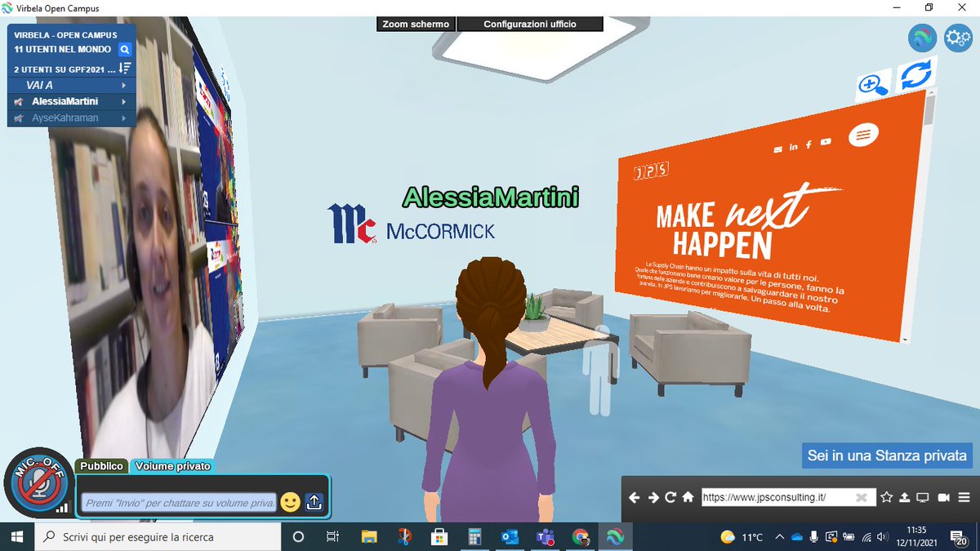Click the sort users list icon
This screenshot has width=980, height=551.
tap(125, 69)
